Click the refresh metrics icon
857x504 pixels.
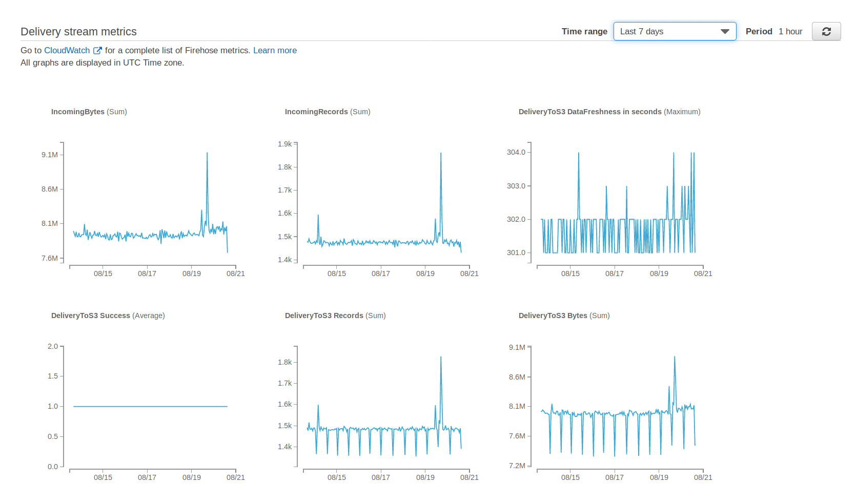(826, 31)
